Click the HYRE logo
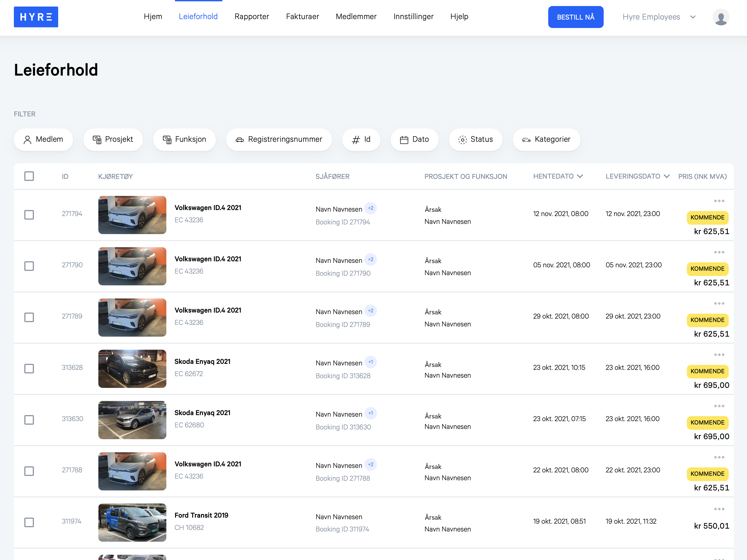This screenshot has width=747, height=560. 36,17
